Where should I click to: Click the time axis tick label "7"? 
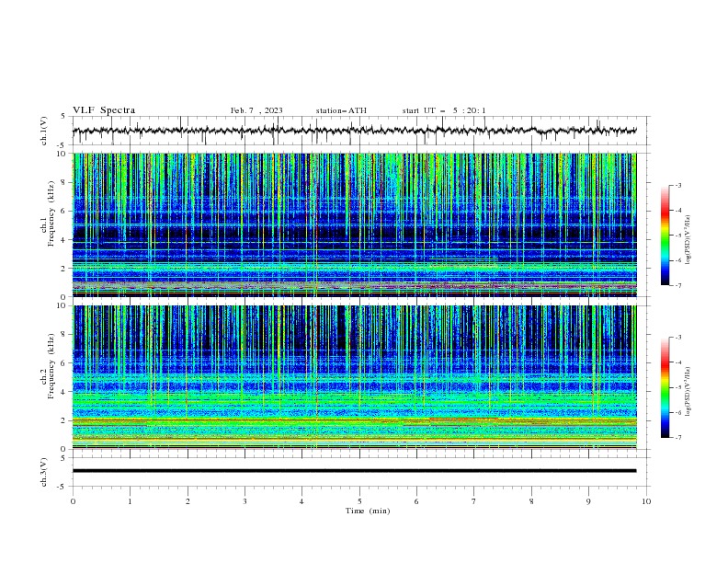474,501
